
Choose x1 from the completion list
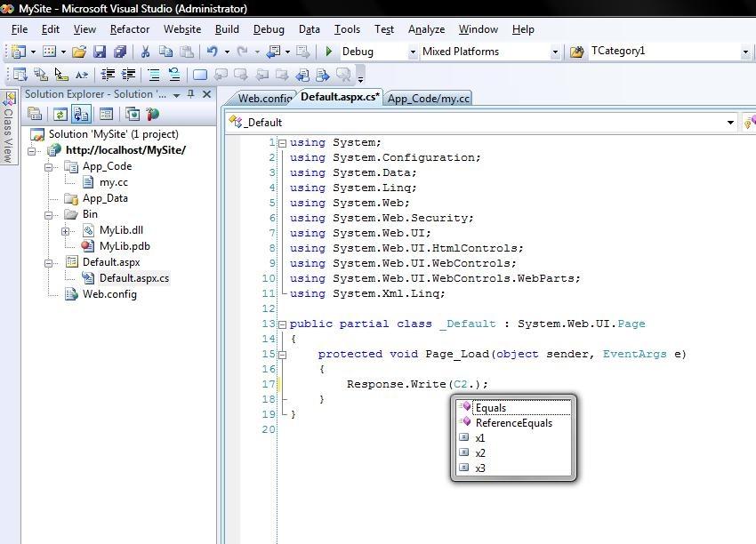point(513,438)
